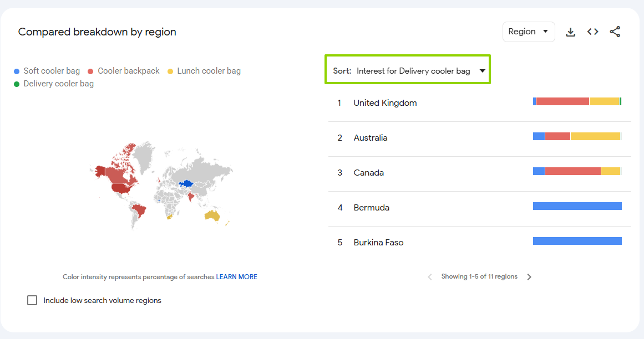This screenshot has height=339, width=644.
Task: Open the Region dropdown
Action: (529, 32)
